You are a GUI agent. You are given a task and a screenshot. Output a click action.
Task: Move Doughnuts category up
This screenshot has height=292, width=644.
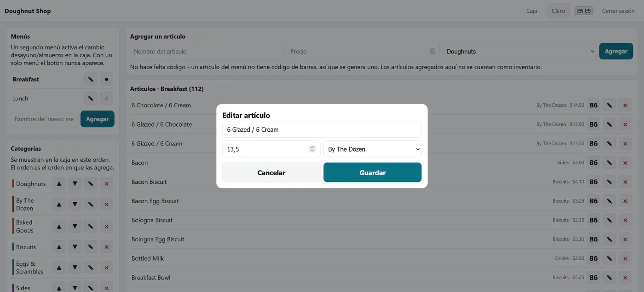pos(59,184)
